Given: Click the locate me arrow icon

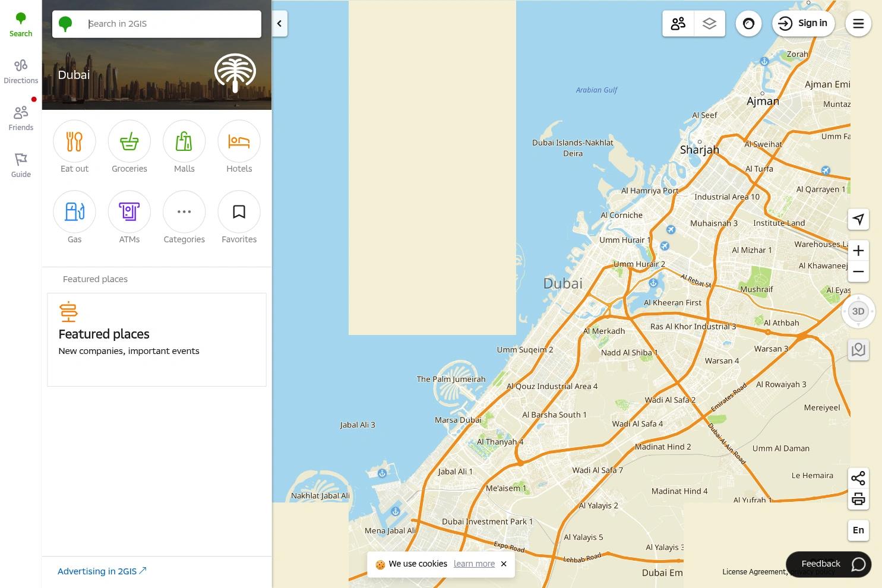Looking at the screenshot, I should (858, 219).
